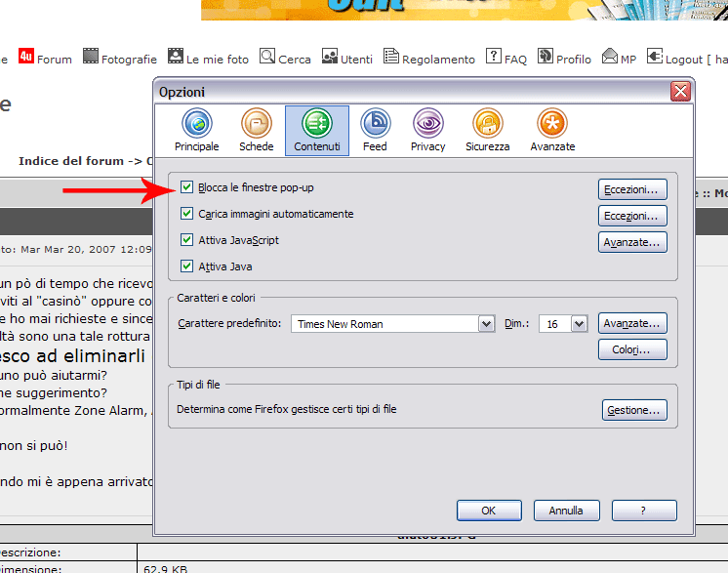Click the Tipi di file group label
The height and width of the screenshot is (573, 728).
click(x=198, y=385)
